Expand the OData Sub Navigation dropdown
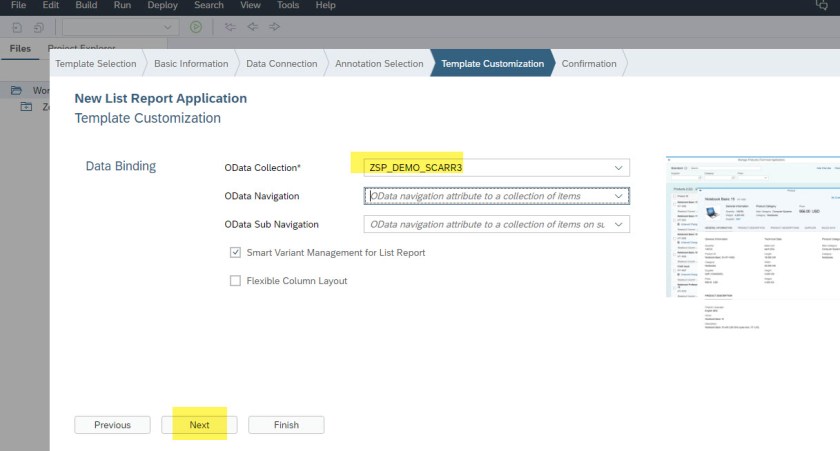This screenshot has height=451, width=840. pyautogui.click(x=619, y=225)
